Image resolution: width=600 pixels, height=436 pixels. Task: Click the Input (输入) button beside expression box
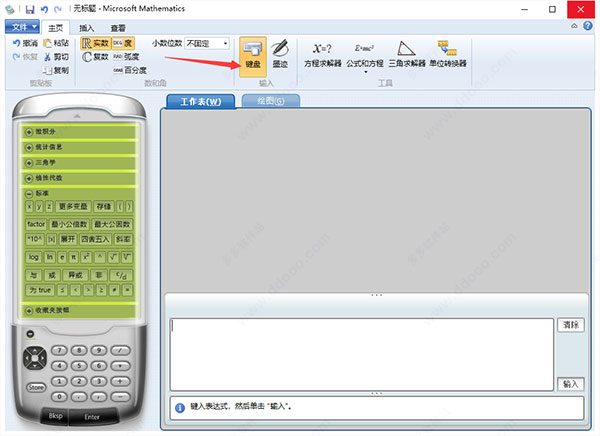click(571, 384)
